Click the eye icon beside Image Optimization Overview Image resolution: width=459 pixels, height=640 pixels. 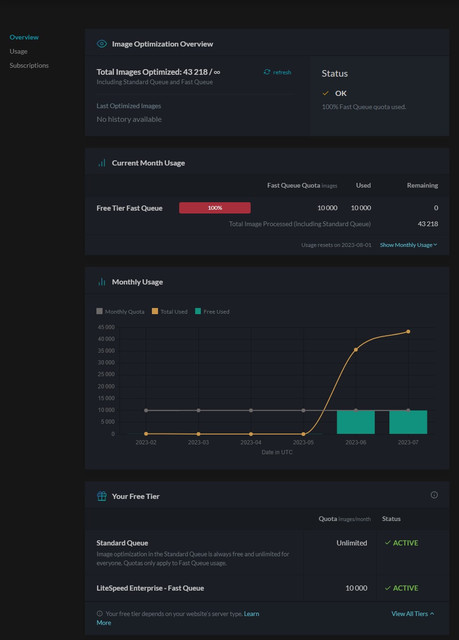(x=102, y=44)
